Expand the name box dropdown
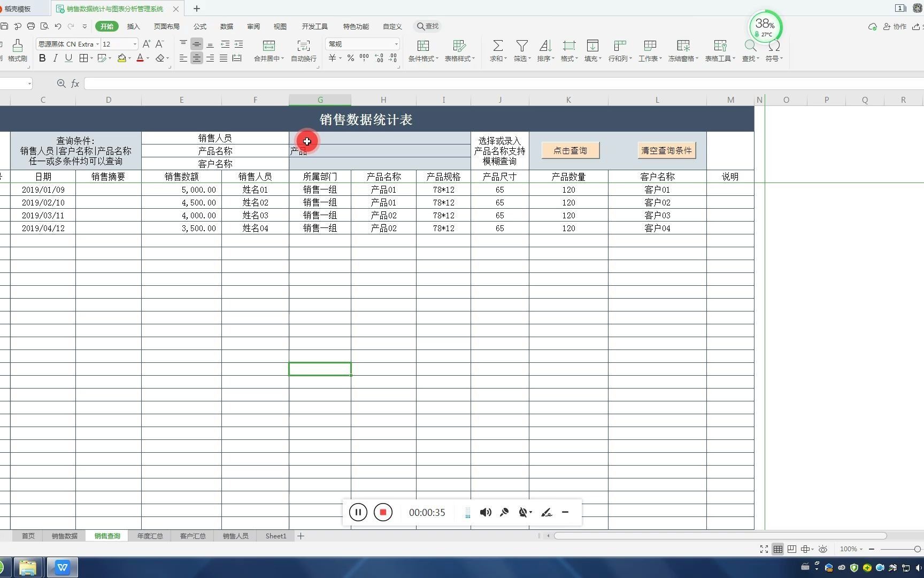 coord(29,83)
